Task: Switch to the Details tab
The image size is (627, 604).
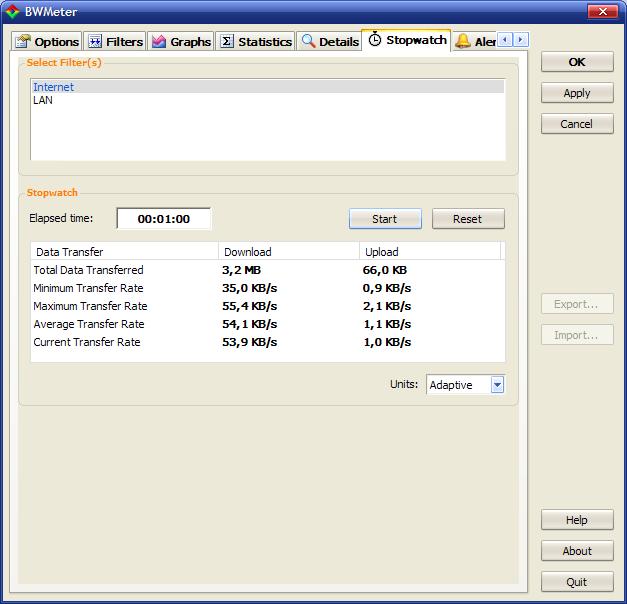Action: (329, 41)
